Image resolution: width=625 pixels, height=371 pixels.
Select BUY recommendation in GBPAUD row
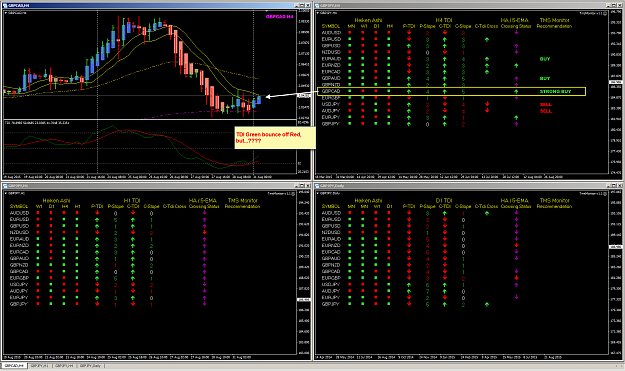(x=545, y=79)
